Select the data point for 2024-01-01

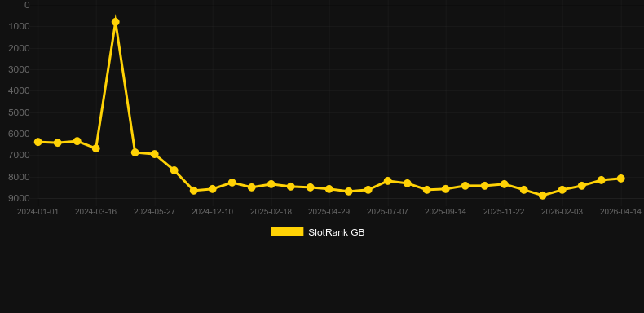[x=38, y=142]
